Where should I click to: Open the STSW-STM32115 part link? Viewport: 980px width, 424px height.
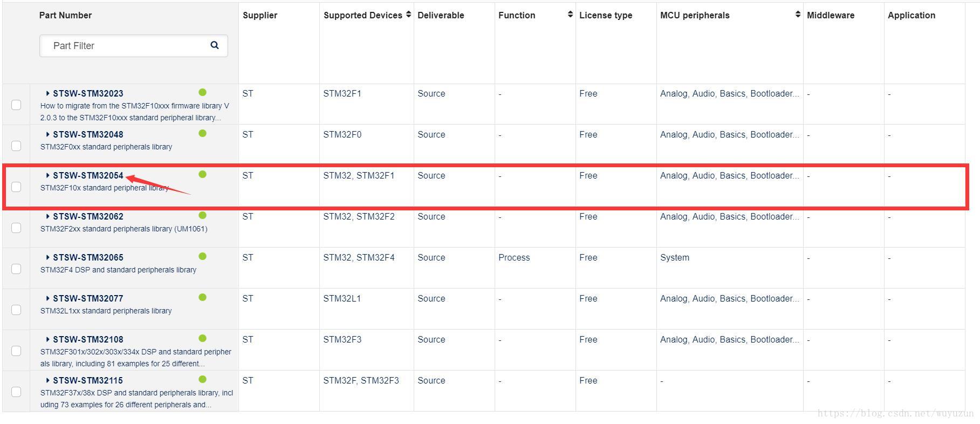point(88,380)
